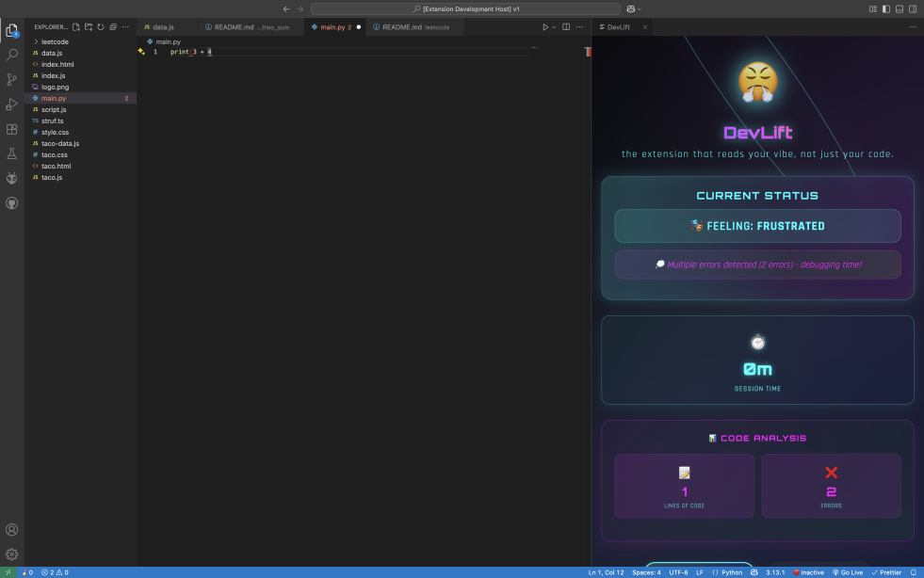Image resolution: width=924 pixels, height=578 pixels.
Task: Open the Search view
Action: click(x=12, y=55)
